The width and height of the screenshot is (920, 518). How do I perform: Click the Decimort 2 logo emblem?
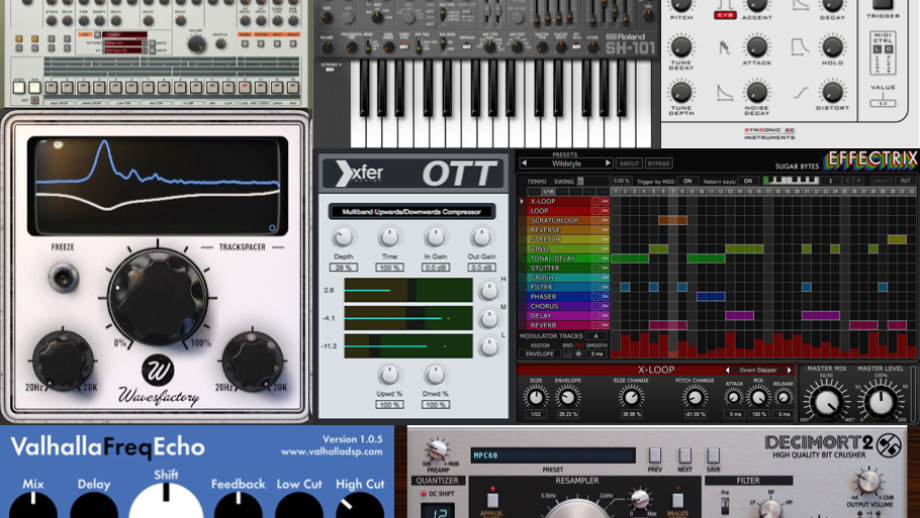tap(888, 445)
